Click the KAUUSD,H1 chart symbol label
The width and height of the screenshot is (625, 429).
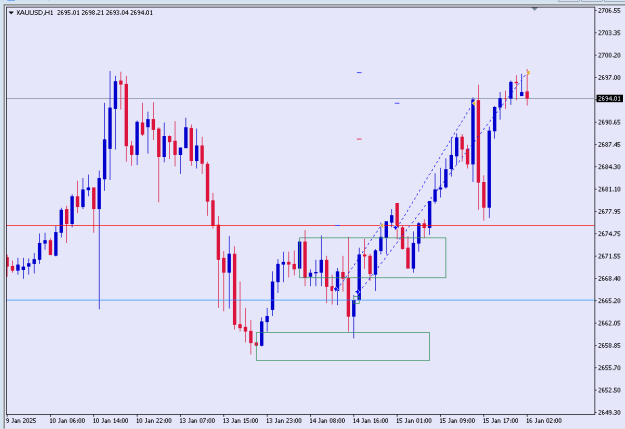[x=35, y=13]
